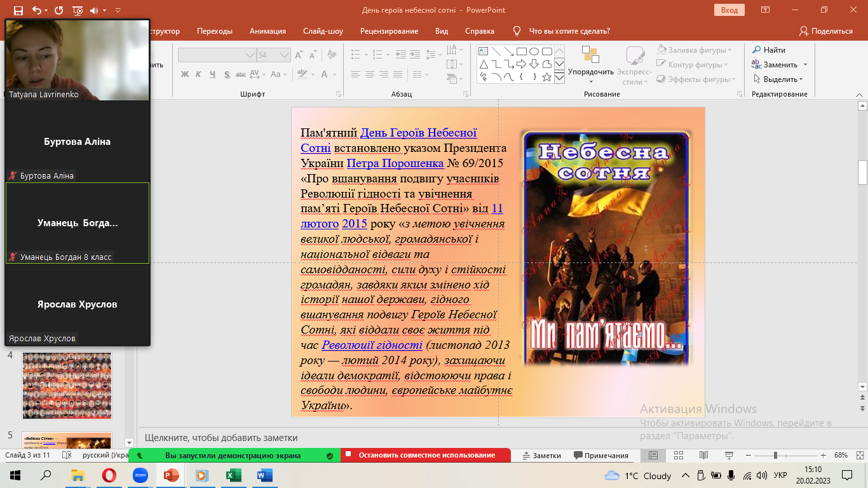Toggle the Примечания comments pane
The image size is (868, 488).
point(601,456)
